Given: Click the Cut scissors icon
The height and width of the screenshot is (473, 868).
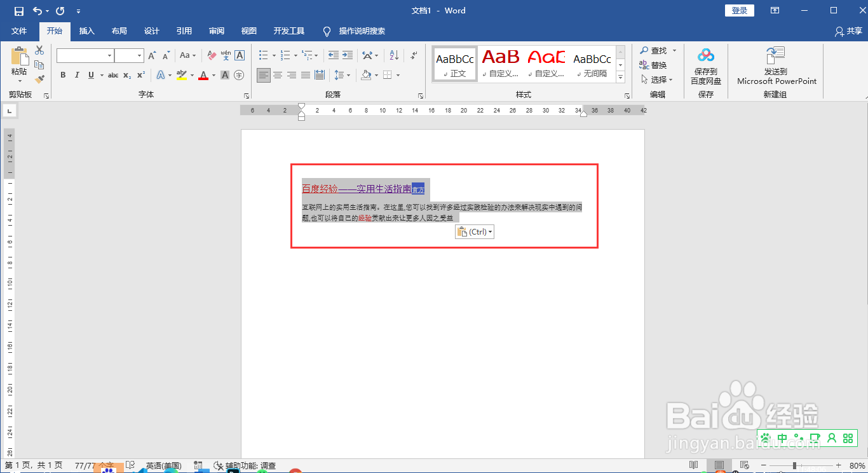Looking at the screenshot, I should (39, 50).
